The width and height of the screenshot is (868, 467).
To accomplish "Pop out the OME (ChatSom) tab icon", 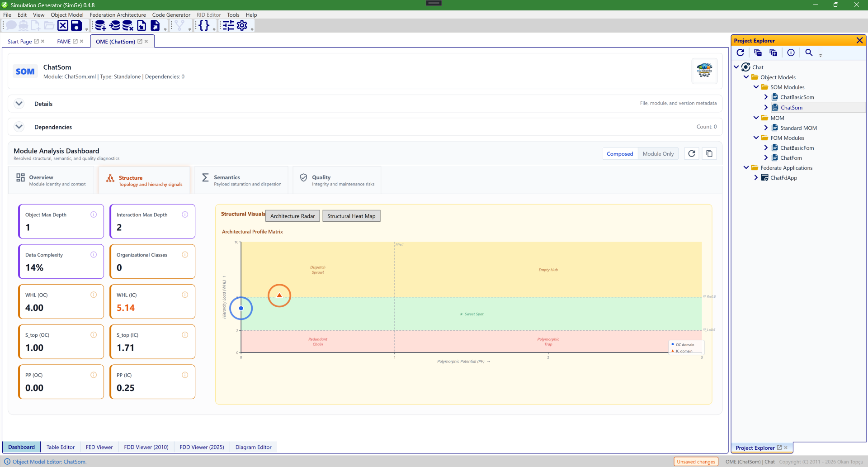I will point(140,41).
